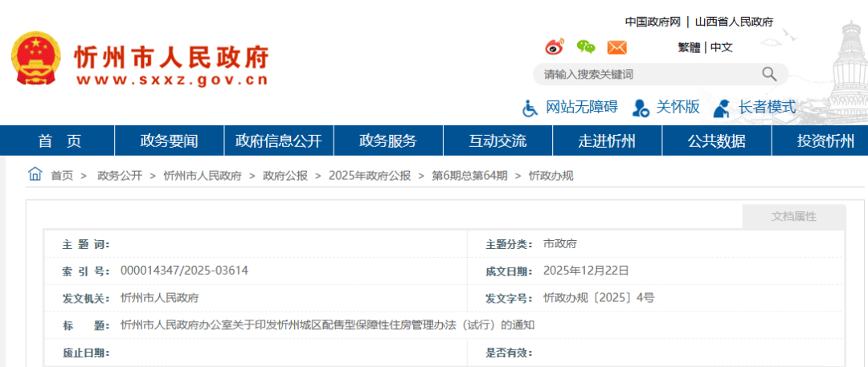Open the WeChat icon link
The image size is (868, 367).
(586, 47)
